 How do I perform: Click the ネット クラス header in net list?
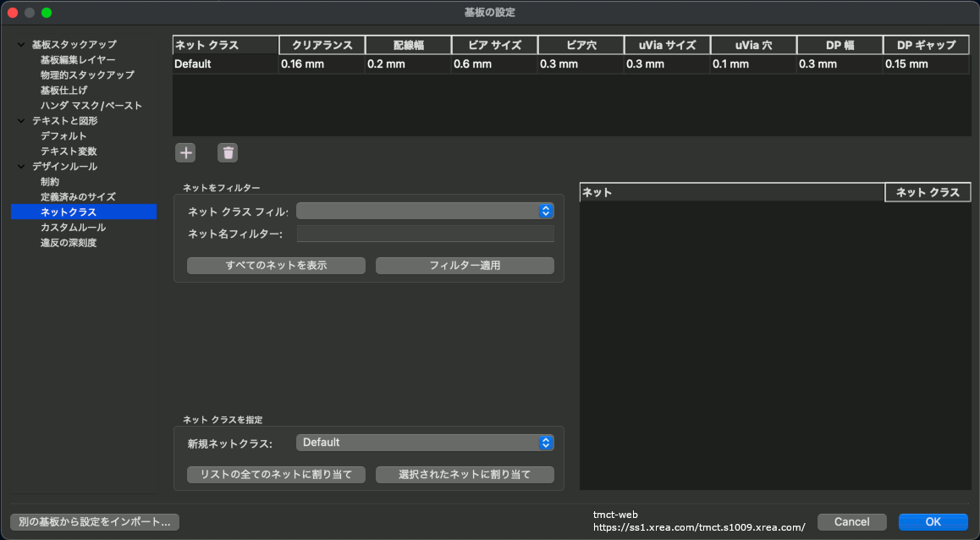pos(928,192)
